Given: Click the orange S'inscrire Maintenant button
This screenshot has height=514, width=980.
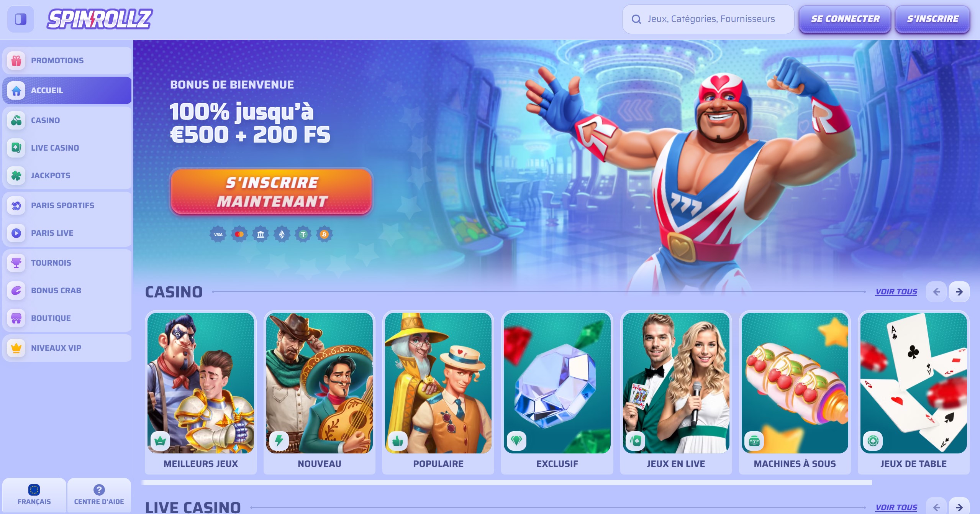Looking at the screenshot, I should 271,192.
